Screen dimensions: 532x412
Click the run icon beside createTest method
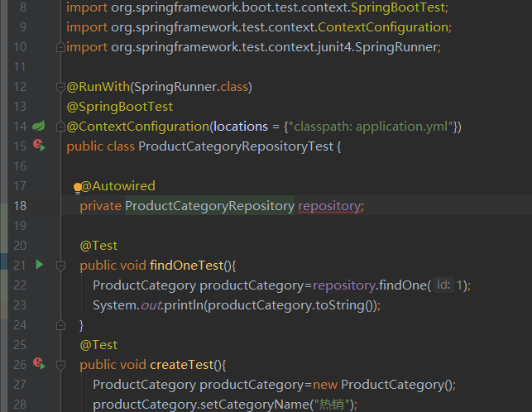[39, 364]
